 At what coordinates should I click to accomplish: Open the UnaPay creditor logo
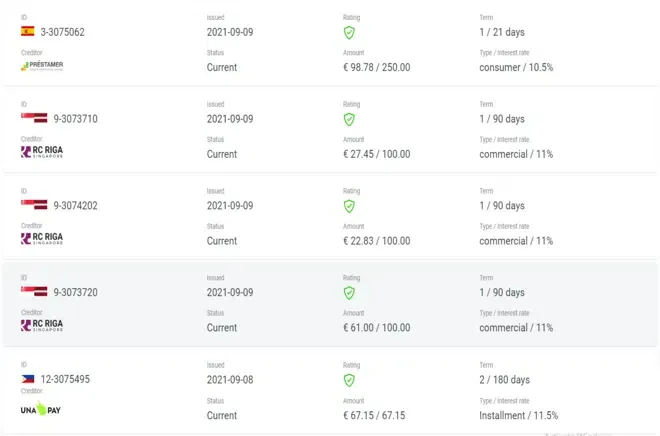pos(41,409)
